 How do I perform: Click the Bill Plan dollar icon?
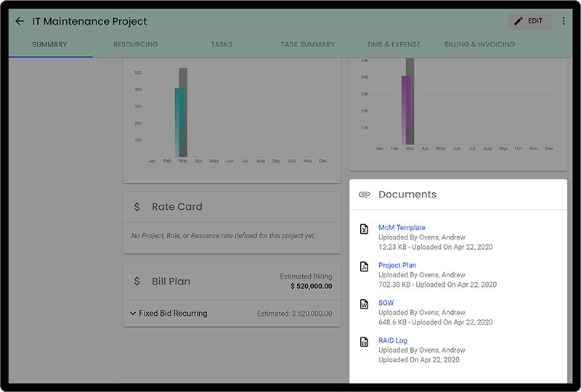click(137, 281)
